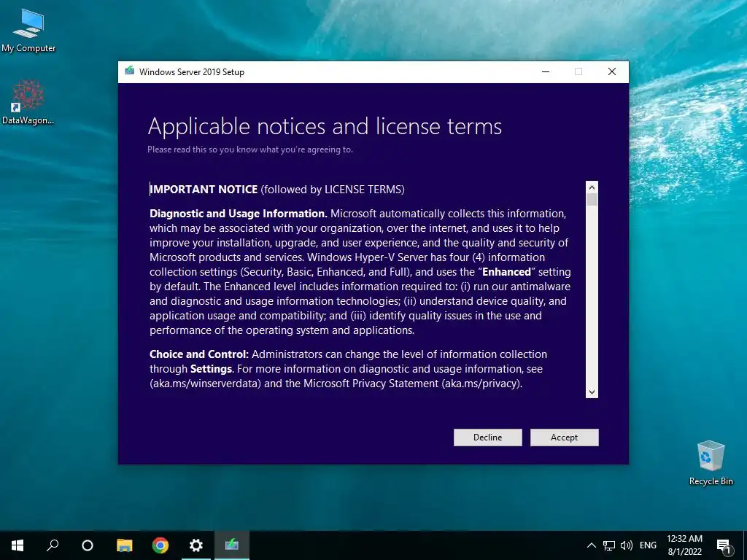The width and height of the screenshot is (747, 560).
Task: Open the notification center icon
Action: pos(723,546)
